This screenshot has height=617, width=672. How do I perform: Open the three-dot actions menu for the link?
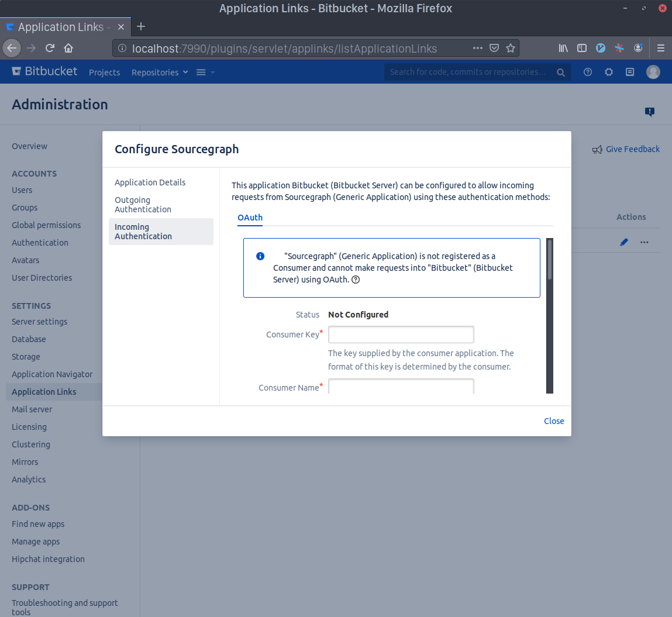[x=644, y=242]
